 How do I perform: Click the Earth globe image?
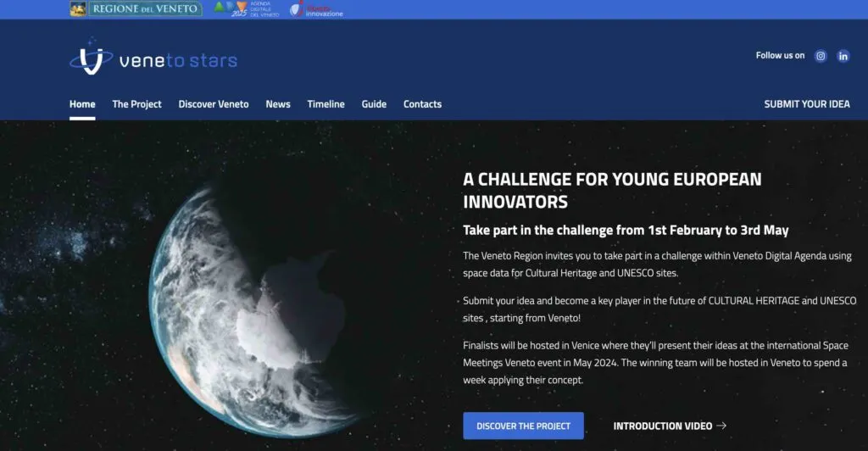coord(254,313)
